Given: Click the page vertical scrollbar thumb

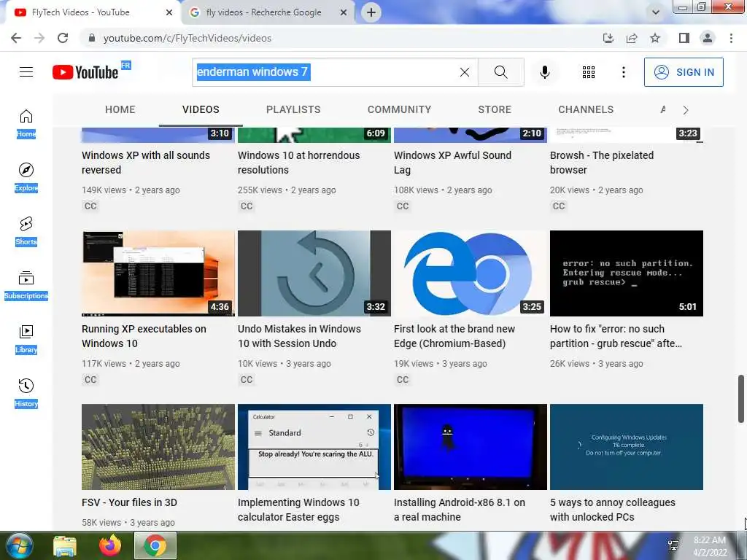Looking at the screenshot, I should 741,399.
